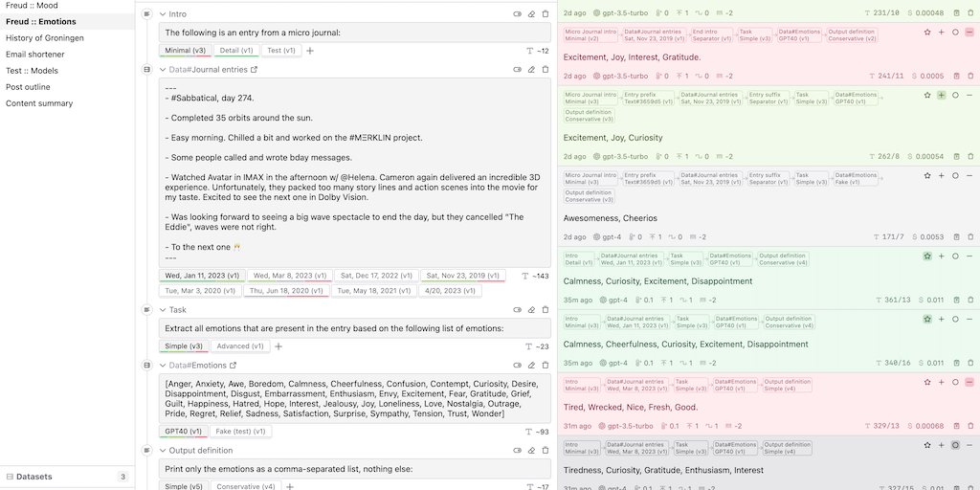This screenshot has width=980, height=490.
Task: Rate 'Excitement, Joy, Interest, Gratitude.' result negative with minus
Action: [969, 32]
